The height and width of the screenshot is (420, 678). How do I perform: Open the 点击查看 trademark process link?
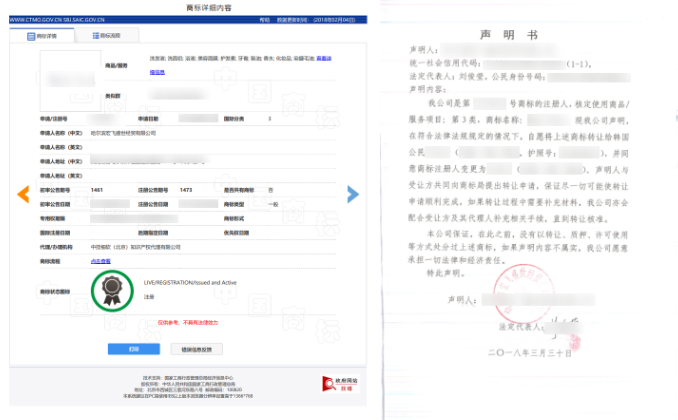(x=101, y=261)
